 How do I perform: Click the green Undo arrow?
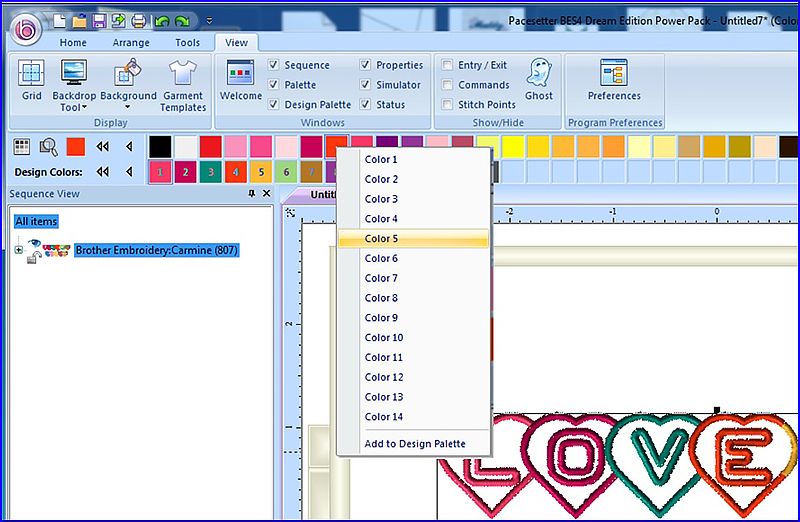[162, 19]
